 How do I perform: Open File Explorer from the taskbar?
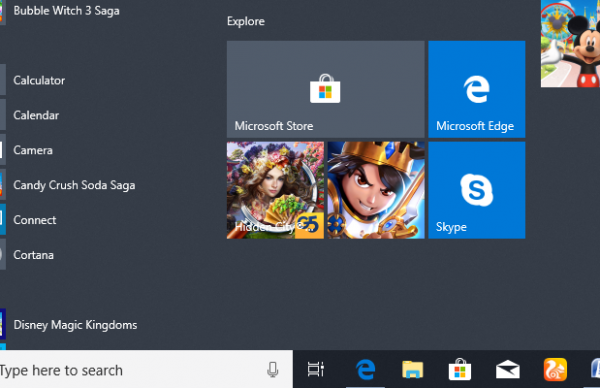(412, 370)
